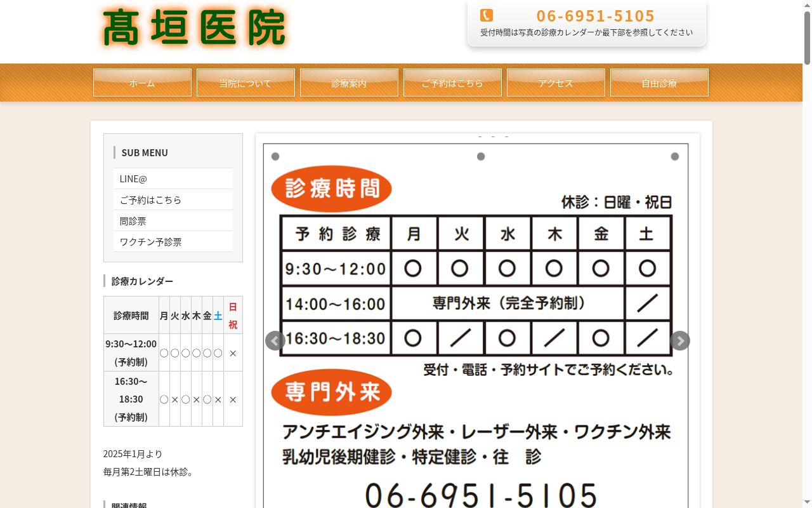Open ご予約はこちら in the SUB MENU
The height and width of the screenshot is (508, 812).
click(x=173, y=199)
